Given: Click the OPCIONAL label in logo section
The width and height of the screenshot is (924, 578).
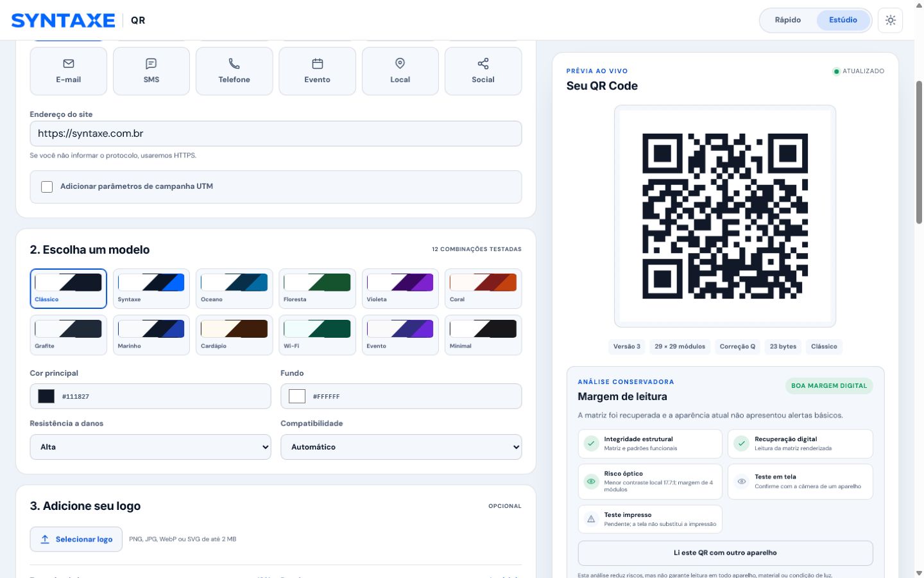Looking at the screenshot, I should click(x=505, y=506).
